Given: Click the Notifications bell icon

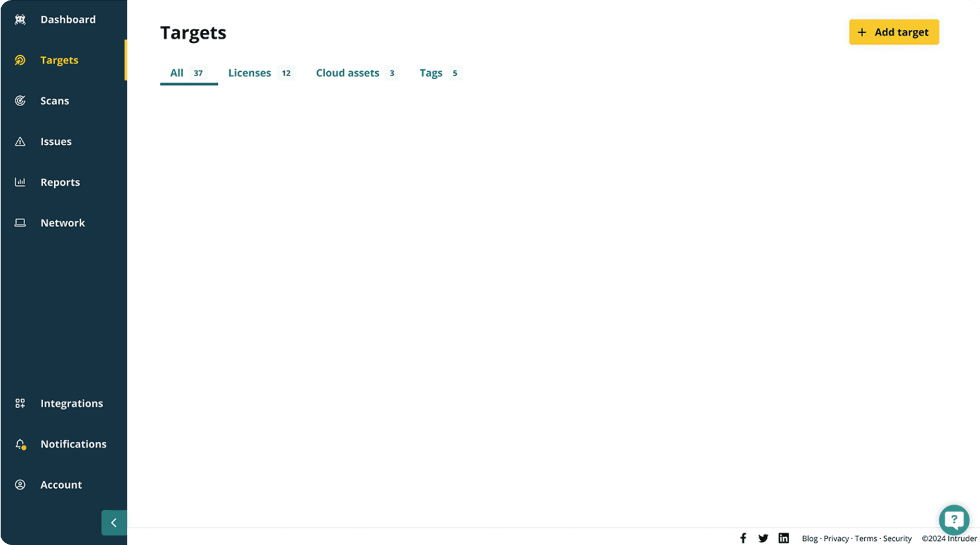Looking at the screenshot, I should pos(20,444).
